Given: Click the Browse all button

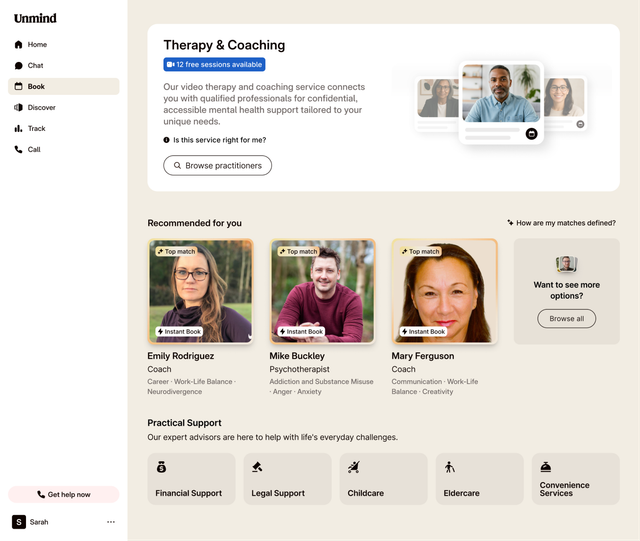Looking at the screenshot, I should pos(566,318).
